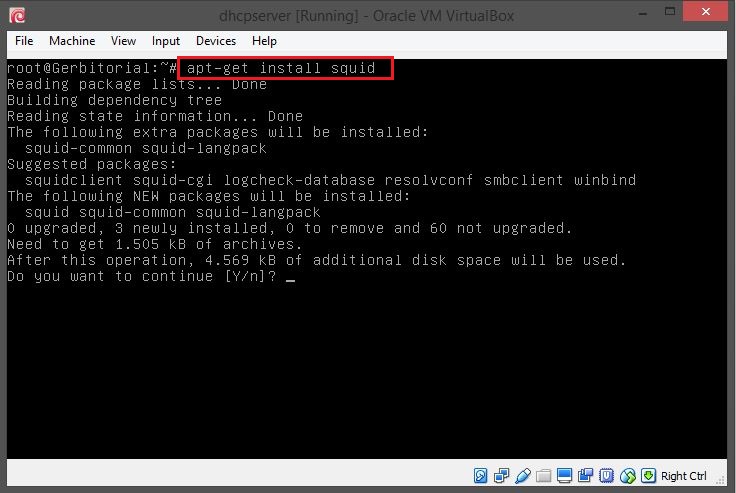Click the 'Reading package lists... Done' line
The width and height of the screenshot is (736, 493).
point(137,84)
